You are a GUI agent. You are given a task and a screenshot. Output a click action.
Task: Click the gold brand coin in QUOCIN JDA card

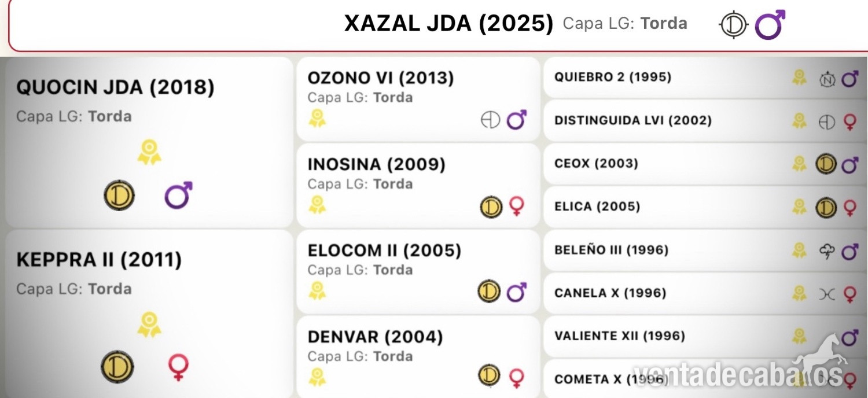[x=119, y=196]
